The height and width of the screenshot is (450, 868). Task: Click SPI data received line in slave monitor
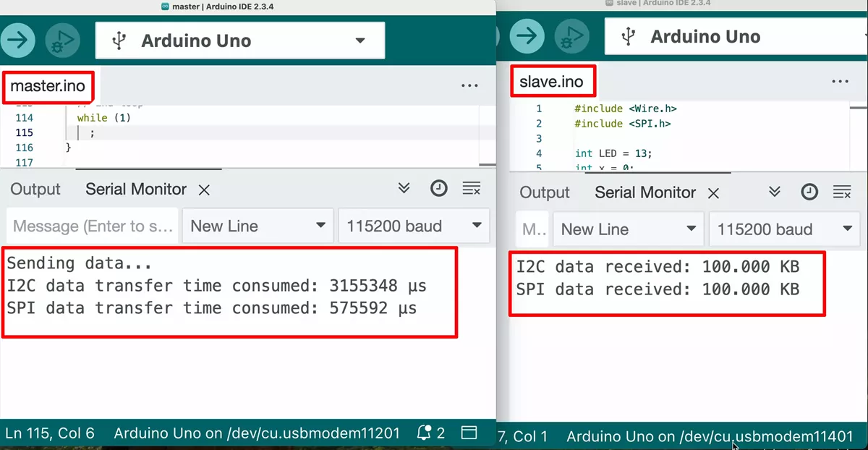pyautogui.click(x=658, y=289)
